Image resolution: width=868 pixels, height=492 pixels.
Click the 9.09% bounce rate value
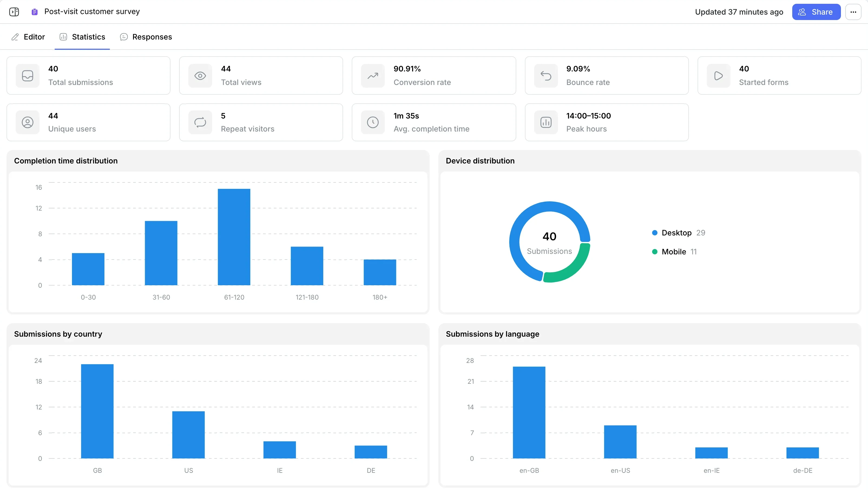coord(578,68)
